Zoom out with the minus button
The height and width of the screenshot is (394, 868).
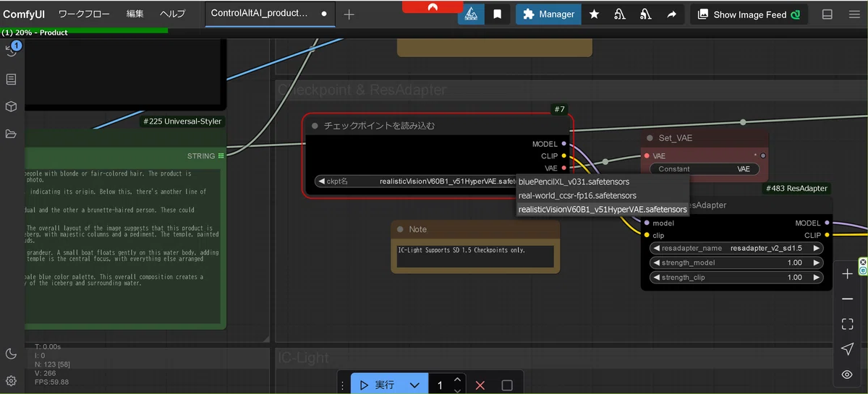(x=848, y=299)
